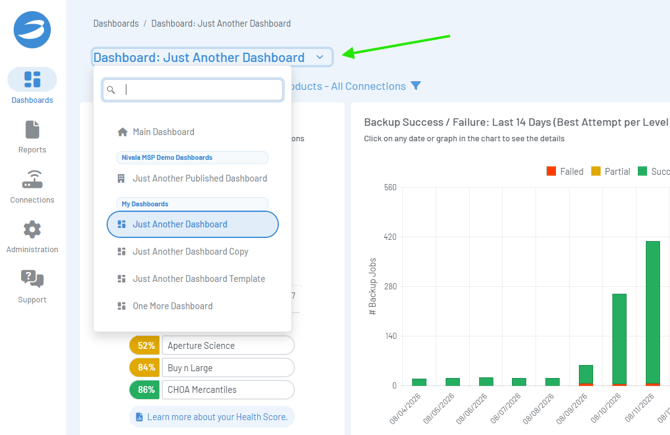Click the filter funnel icon beside All Connections

click(x=415, y=86)
